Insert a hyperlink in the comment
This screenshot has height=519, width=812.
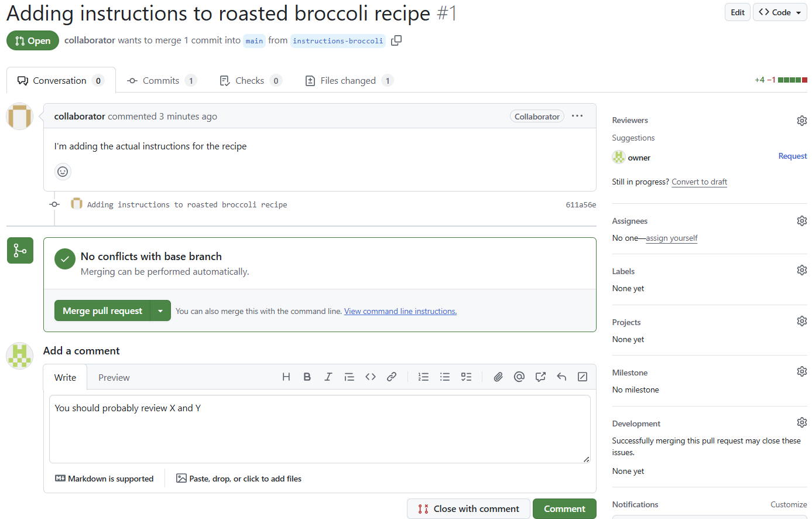392,377
